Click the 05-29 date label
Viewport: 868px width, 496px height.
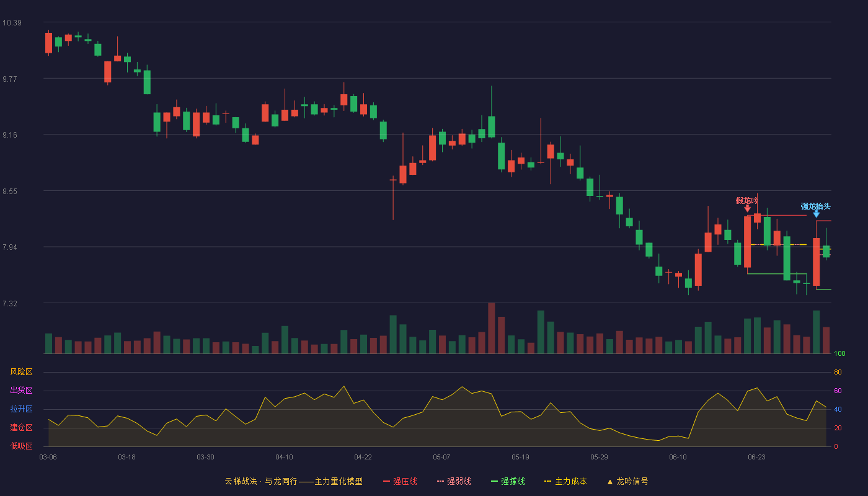(x=599, y=457)
